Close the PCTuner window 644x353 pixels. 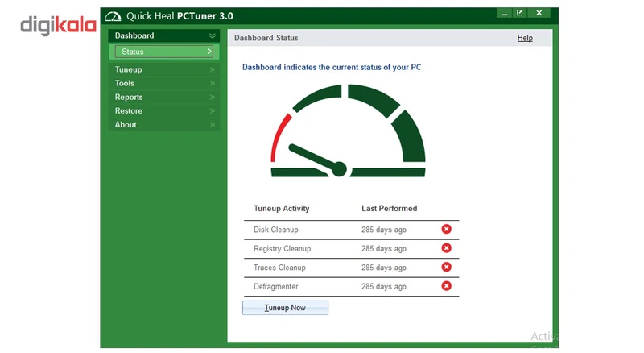tap(539, 13)
